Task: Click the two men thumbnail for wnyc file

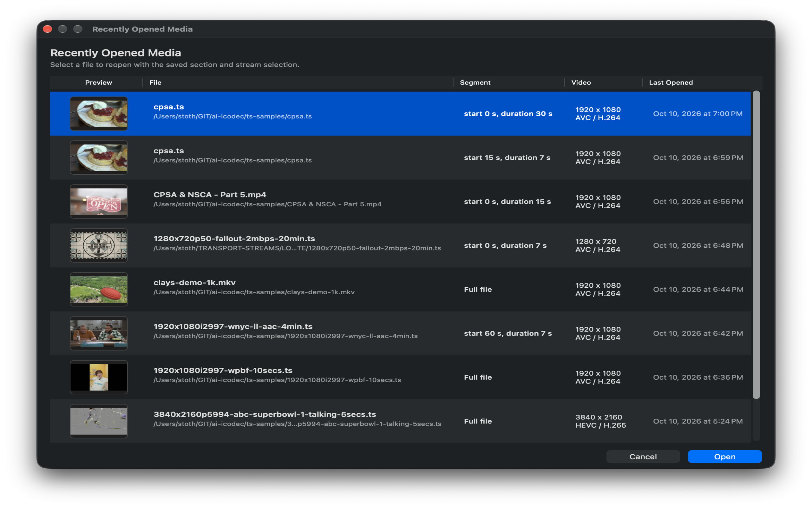Action: tap(99, 333)
